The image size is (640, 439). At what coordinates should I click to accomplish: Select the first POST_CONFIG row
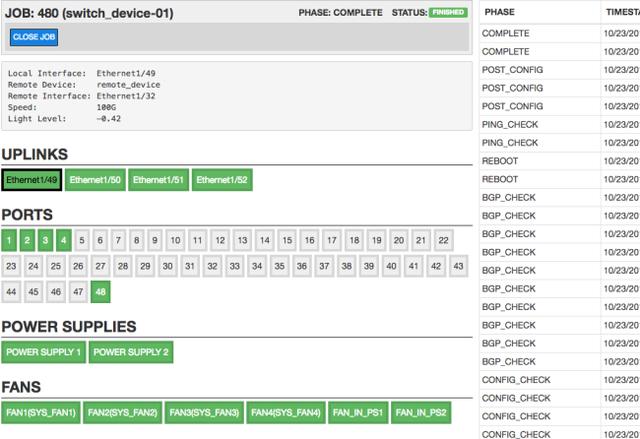[x=560, y=70]
